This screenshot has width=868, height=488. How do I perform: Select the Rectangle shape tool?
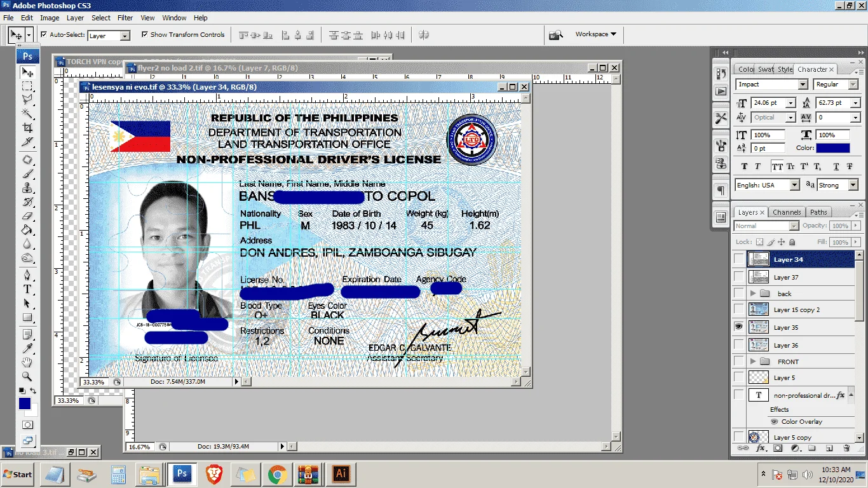point(27,317)
